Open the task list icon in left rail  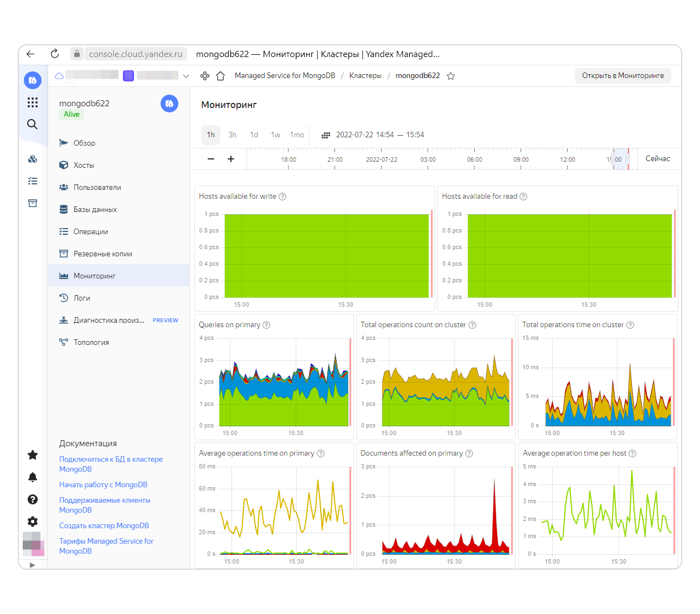(x=33, y=181)
